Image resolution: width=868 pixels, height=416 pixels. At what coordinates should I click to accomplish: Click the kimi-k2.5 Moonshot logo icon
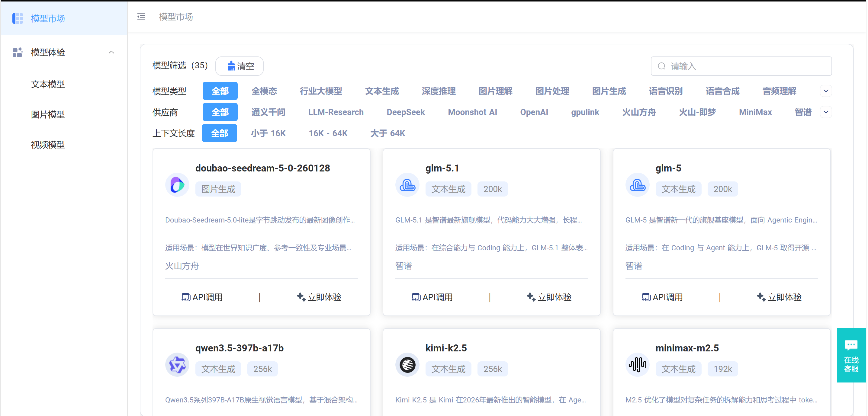pyautogui.click(x=407, y=365)
